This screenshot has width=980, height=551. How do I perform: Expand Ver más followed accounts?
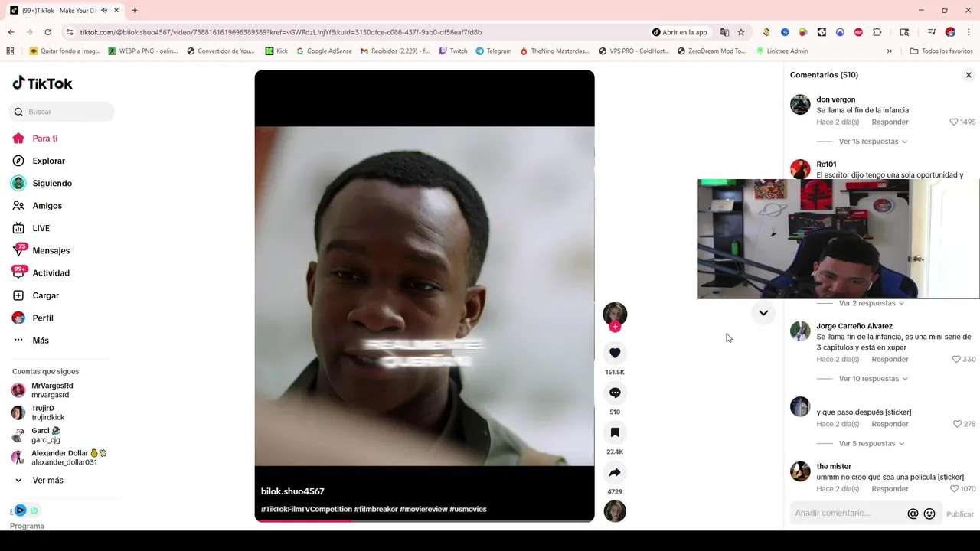(47, 481)
